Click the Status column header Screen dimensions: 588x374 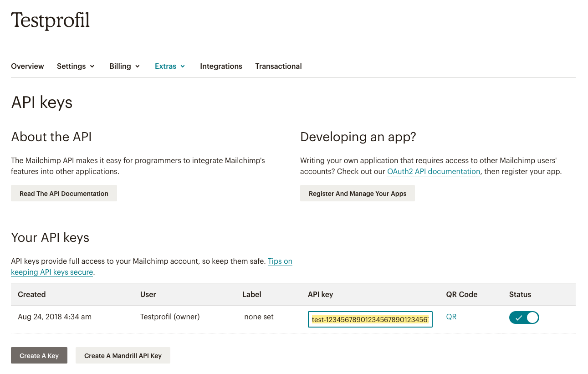point(520,294)
